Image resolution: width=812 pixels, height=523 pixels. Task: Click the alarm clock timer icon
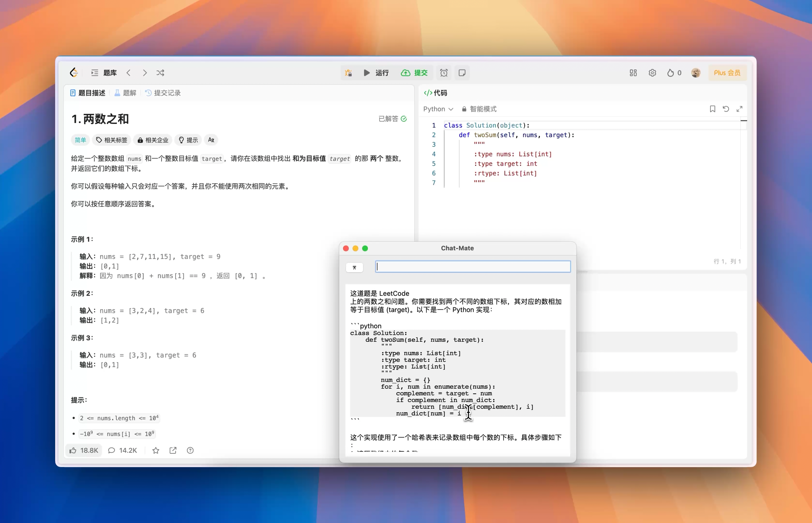click(444, 73)
